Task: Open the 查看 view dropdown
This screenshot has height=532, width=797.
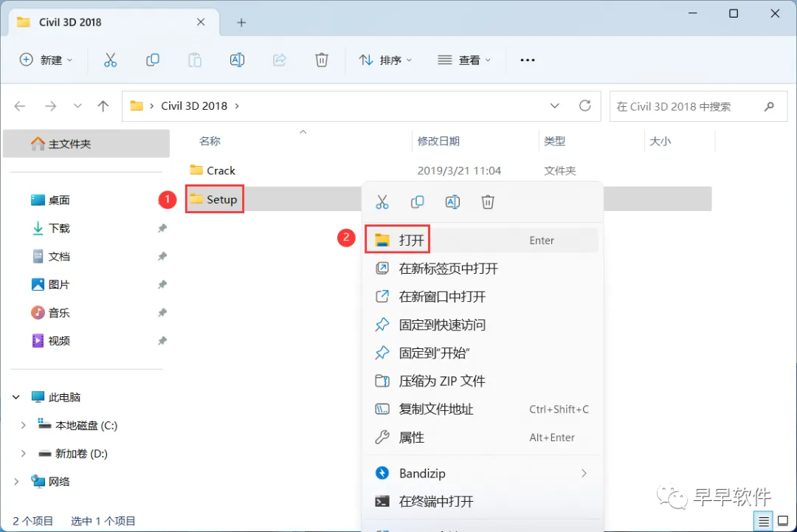Action: [464, 60]
